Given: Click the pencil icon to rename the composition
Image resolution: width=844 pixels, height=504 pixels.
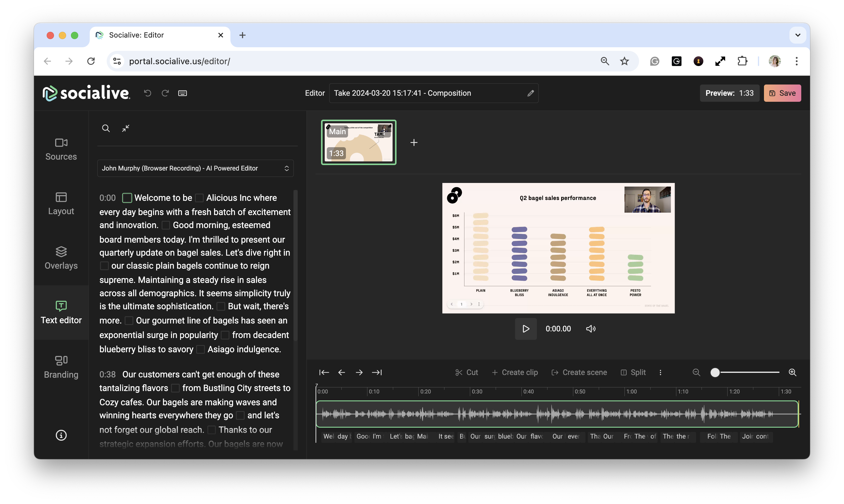Looking at the screenshot, I should tap(530, 93).
